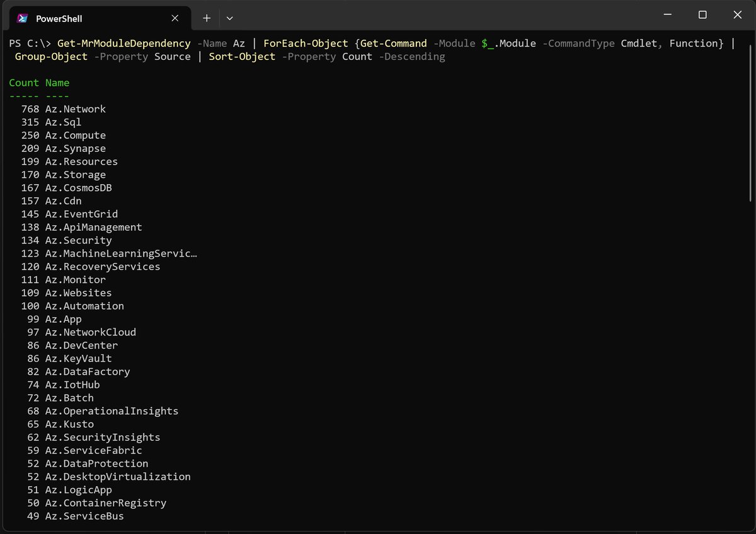
Task: Click the PowerShell tab icon
Action: pos(22,18)
